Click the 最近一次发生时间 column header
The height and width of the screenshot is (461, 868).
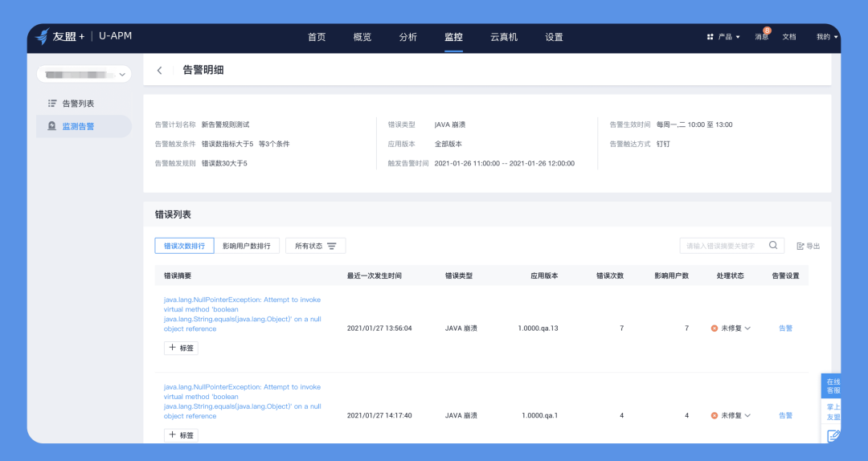tap(375, 275)
